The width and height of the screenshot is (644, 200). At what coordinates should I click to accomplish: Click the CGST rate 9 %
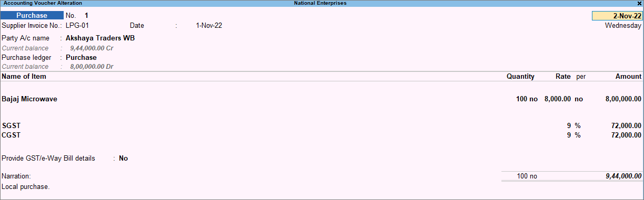tap(573, 135)
